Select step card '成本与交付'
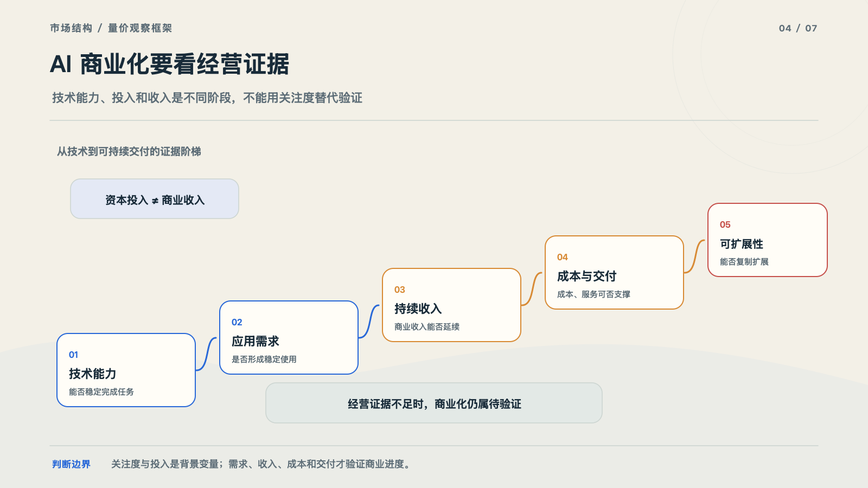The image size is (868, 488). click(x=614, y=272)
